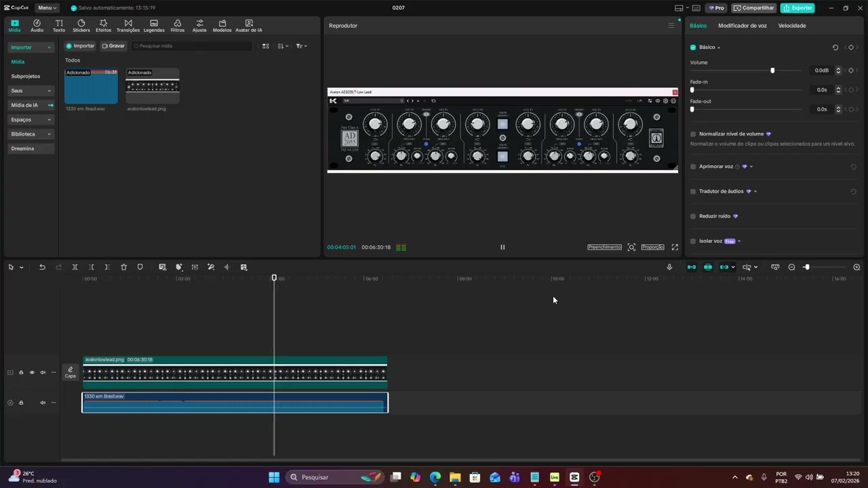The image size is (868, 488).
Task: Click the Fade-in slider handle
Action: tap(692, 89)
